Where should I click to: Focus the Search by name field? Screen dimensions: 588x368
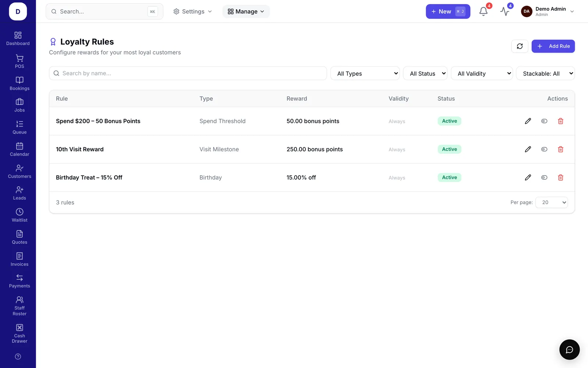coord(188,73)
